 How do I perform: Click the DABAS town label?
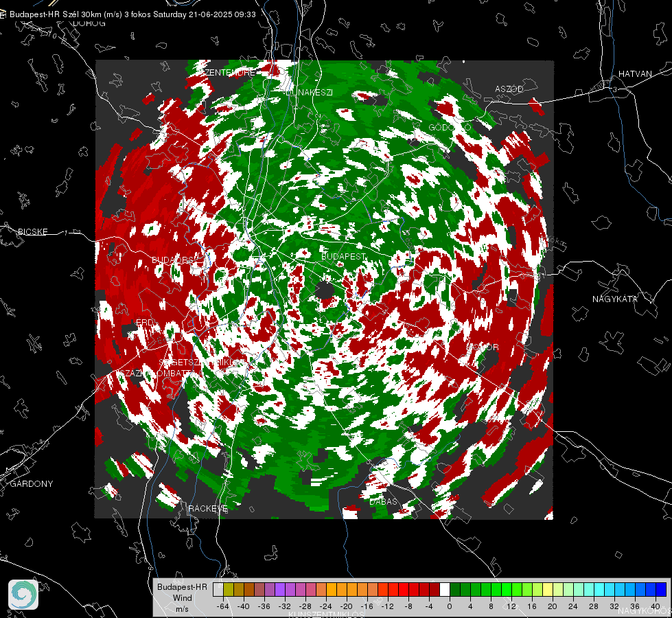384,501
